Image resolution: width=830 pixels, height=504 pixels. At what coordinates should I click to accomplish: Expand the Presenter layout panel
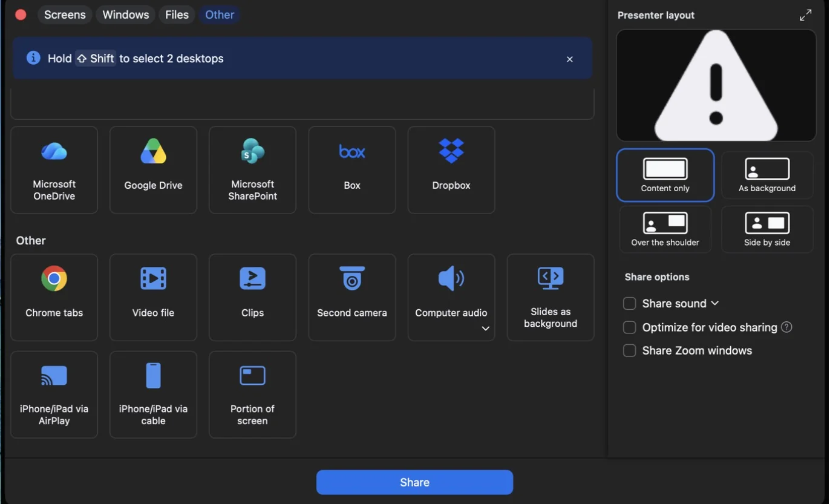click(805, 15)
